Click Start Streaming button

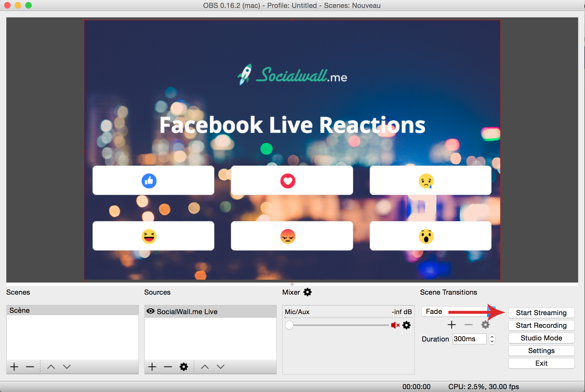(x=541, y=313)
